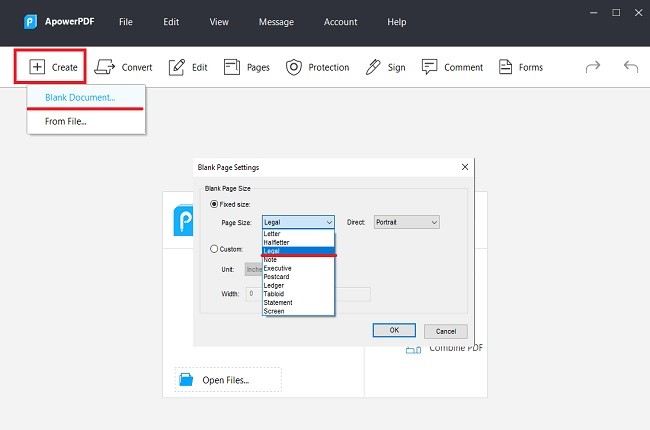Image resolution: width=650 pixels, height=430 pixels.
Task: Cancel the Blank Page Settings dialog
Action: (445, 330)
